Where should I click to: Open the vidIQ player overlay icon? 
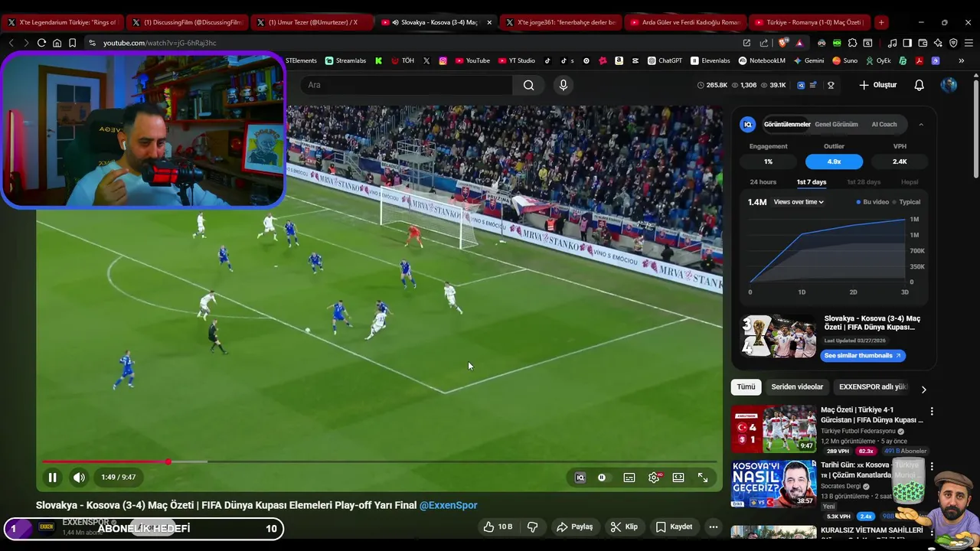580,478
